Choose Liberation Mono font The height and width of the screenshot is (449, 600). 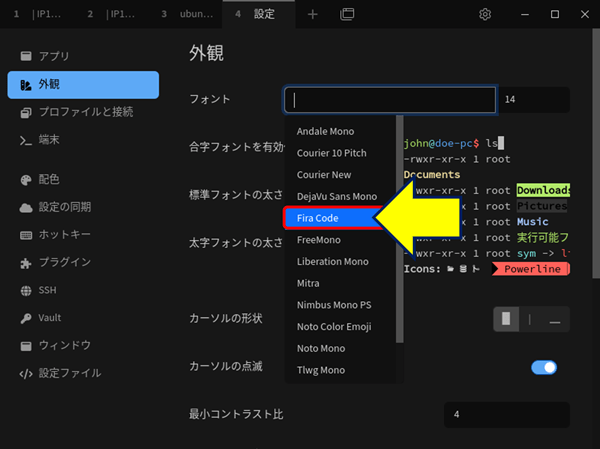point(340,262)
